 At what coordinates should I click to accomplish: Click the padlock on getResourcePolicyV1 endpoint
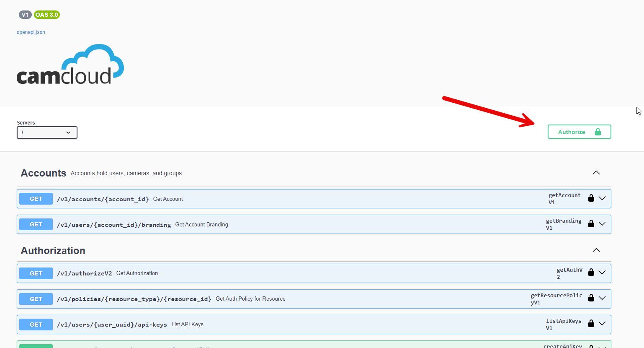point(591,298)
